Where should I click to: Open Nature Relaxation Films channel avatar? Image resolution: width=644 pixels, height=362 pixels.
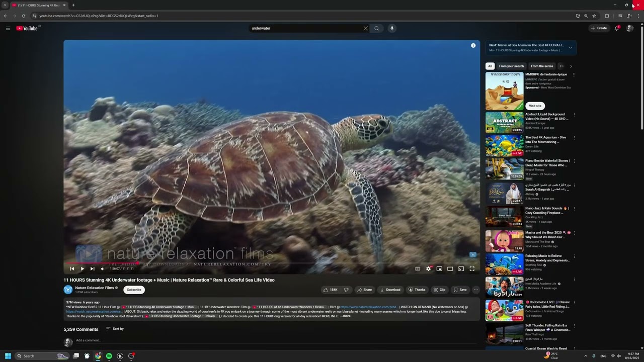68,290
